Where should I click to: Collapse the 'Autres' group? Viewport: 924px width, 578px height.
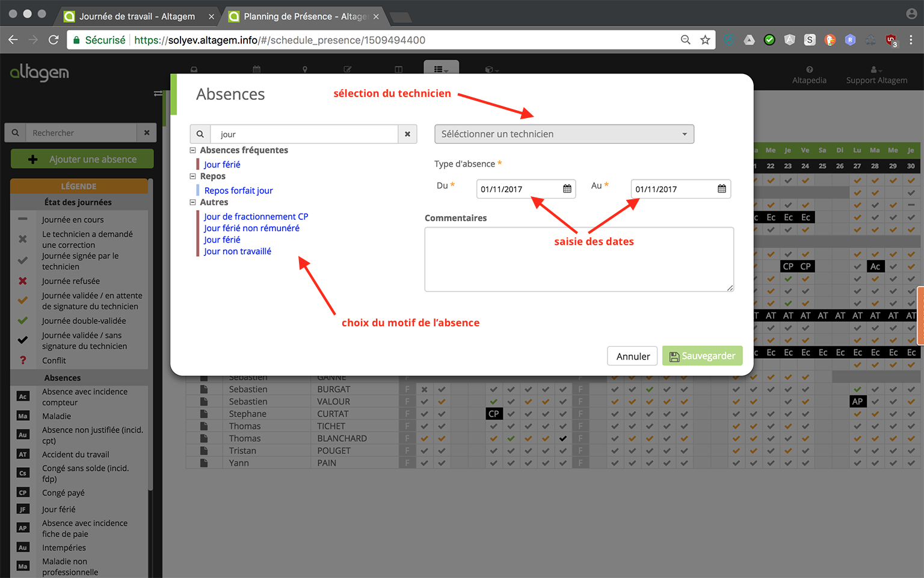point(192,202)
